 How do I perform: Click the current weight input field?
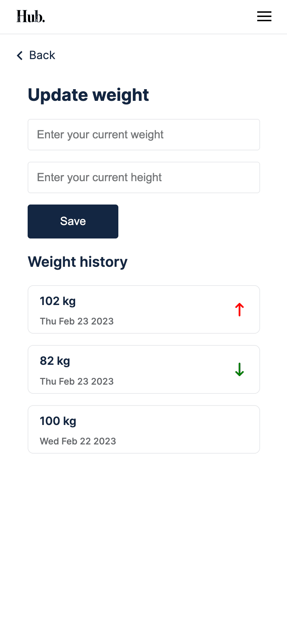click(143, 135)
